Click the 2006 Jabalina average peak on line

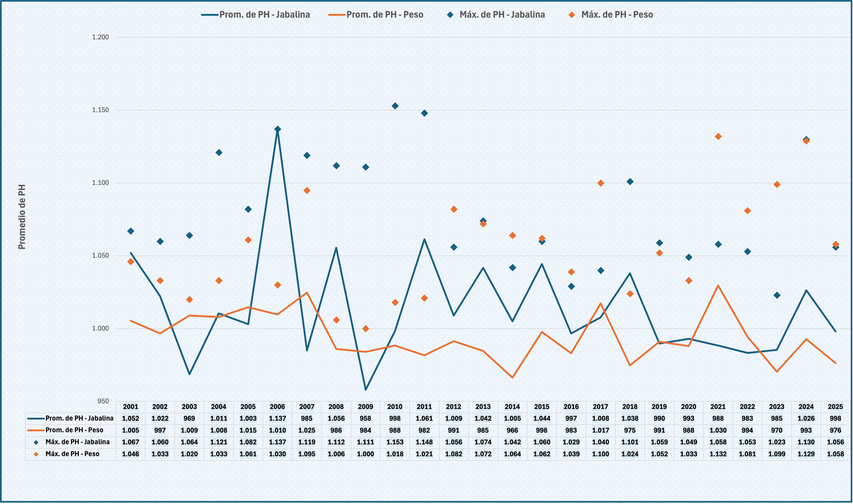coord(277,130)
